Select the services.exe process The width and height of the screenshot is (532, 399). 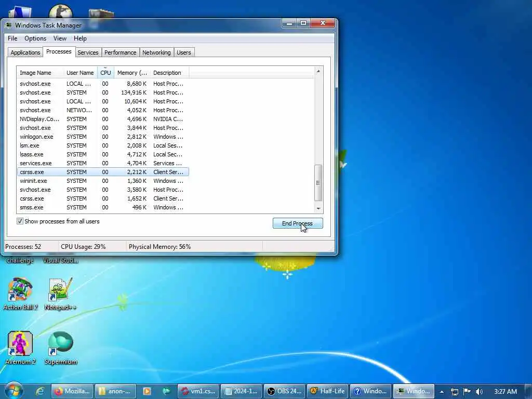point(102,163)
